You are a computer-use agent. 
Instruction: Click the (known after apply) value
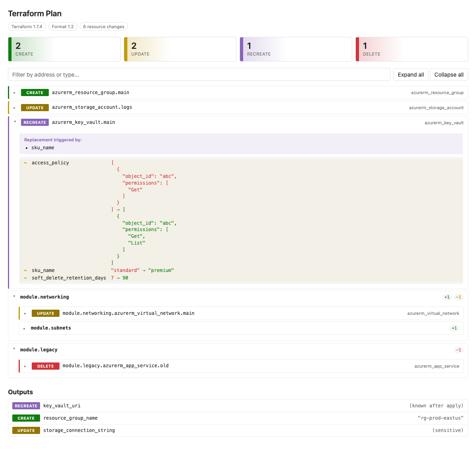(436, 406)
